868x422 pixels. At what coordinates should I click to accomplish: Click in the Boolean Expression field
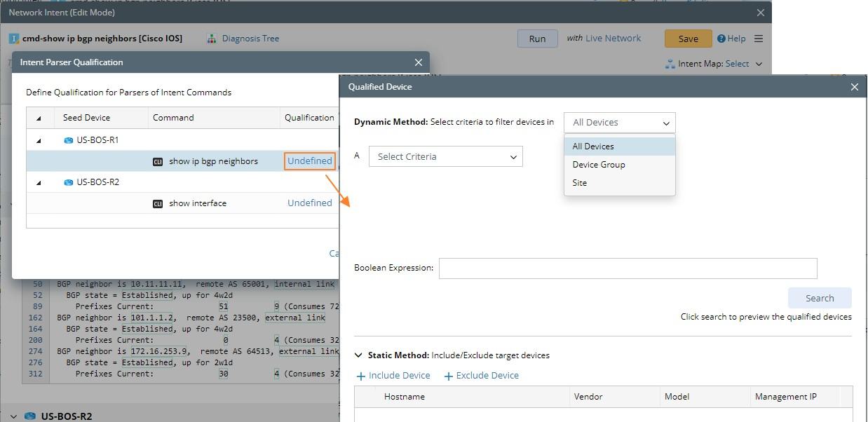click(x=628, y=268)
